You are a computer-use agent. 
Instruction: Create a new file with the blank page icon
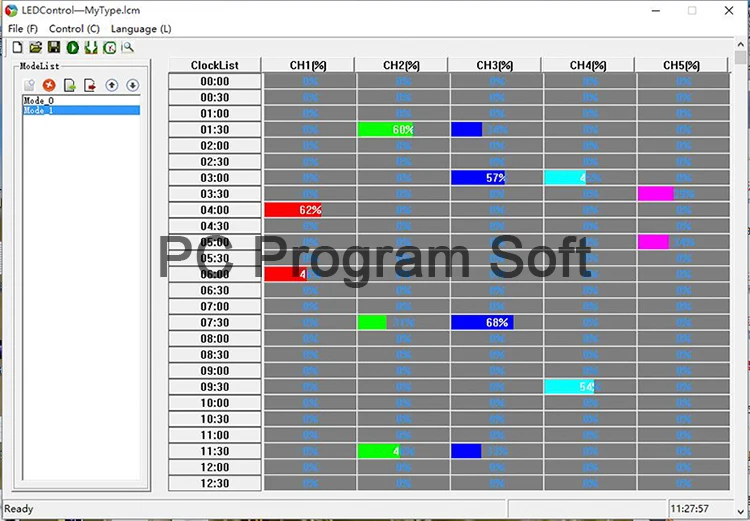tap(17, 47)
